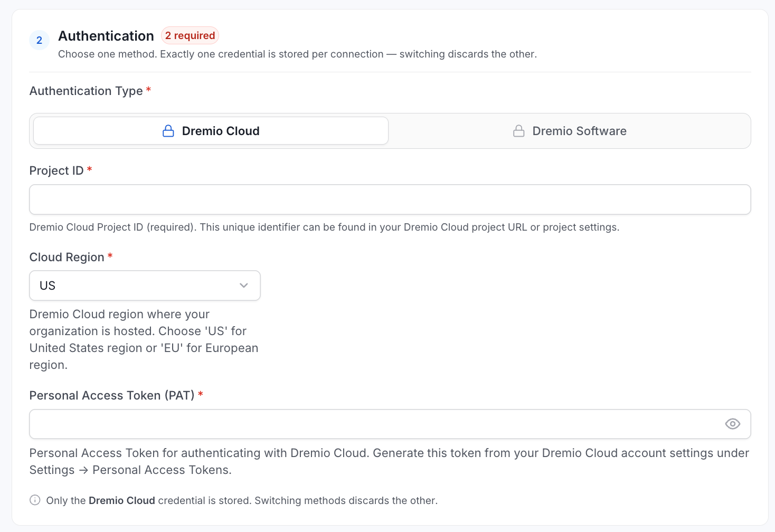Switch to Dremio Software authentication
The height and width of the screenshot is (532, 775).
point(570,131)
